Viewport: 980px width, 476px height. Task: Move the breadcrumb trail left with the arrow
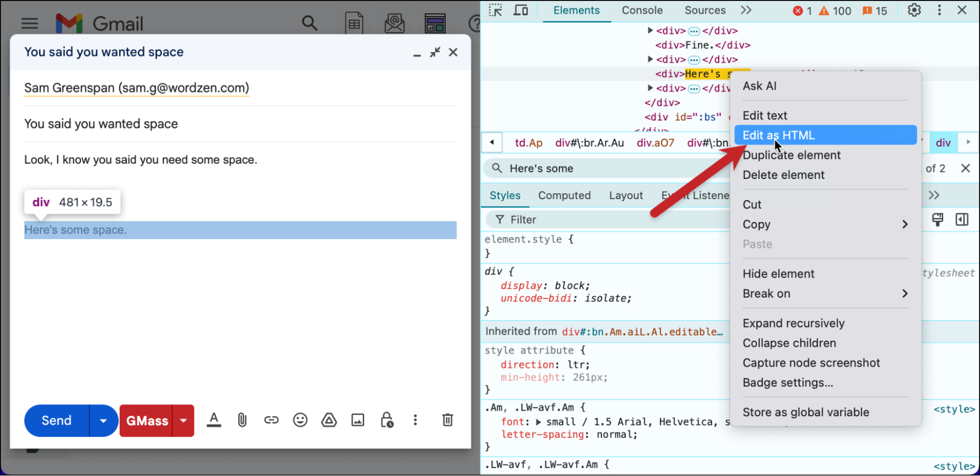coord(492,143)
